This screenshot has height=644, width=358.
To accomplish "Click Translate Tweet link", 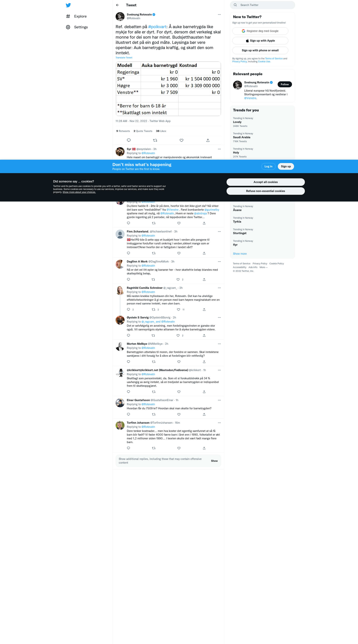I will tap(124, 58).
